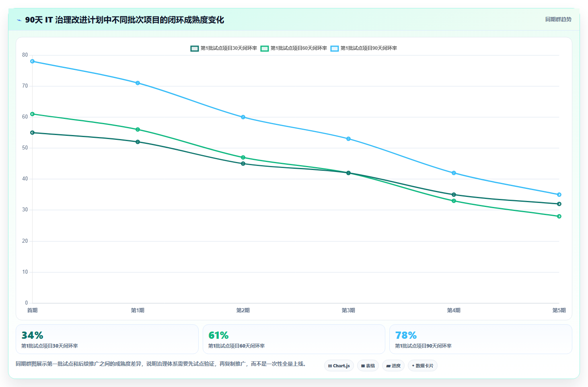Toggle the 60天闭环率 legend entry
Image resolution: width=588 pixels, height=387 pixels.
(294, 48)
